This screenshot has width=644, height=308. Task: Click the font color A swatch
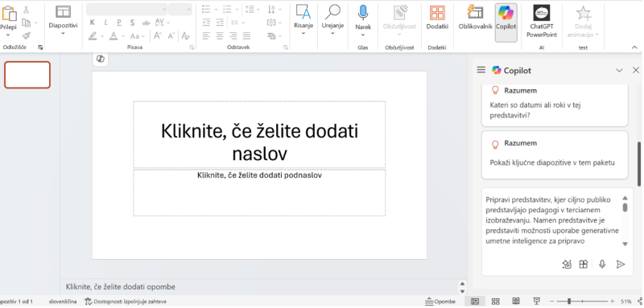[114, 36]
